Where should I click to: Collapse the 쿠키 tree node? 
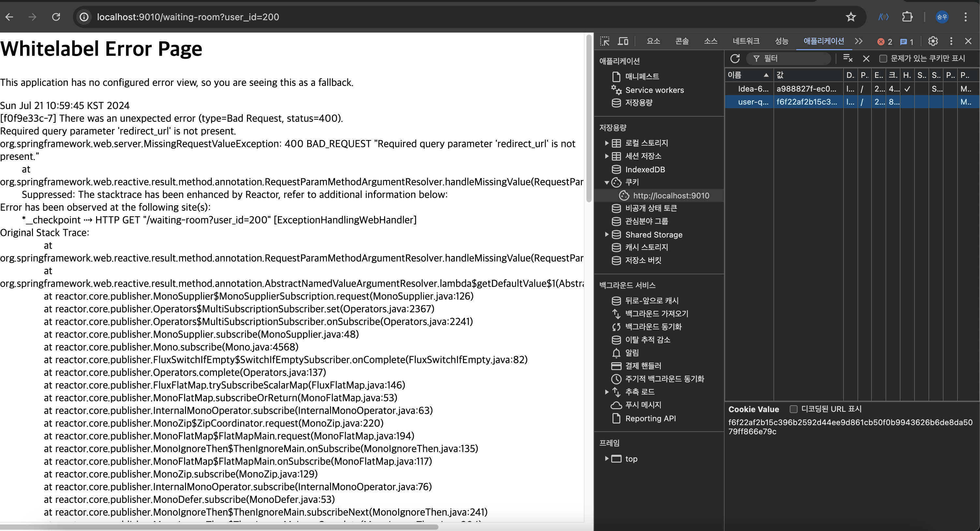pyautogui.click(x=607, y=182)
